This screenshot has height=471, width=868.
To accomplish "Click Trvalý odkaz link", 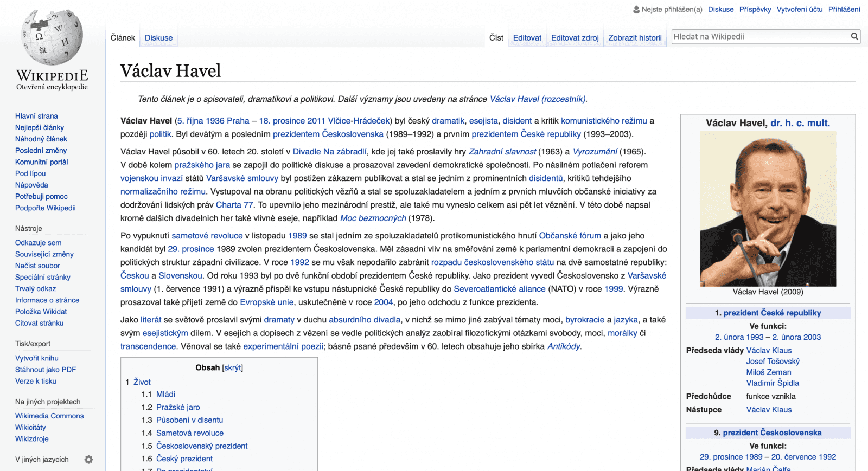I will tap(36, 288).
